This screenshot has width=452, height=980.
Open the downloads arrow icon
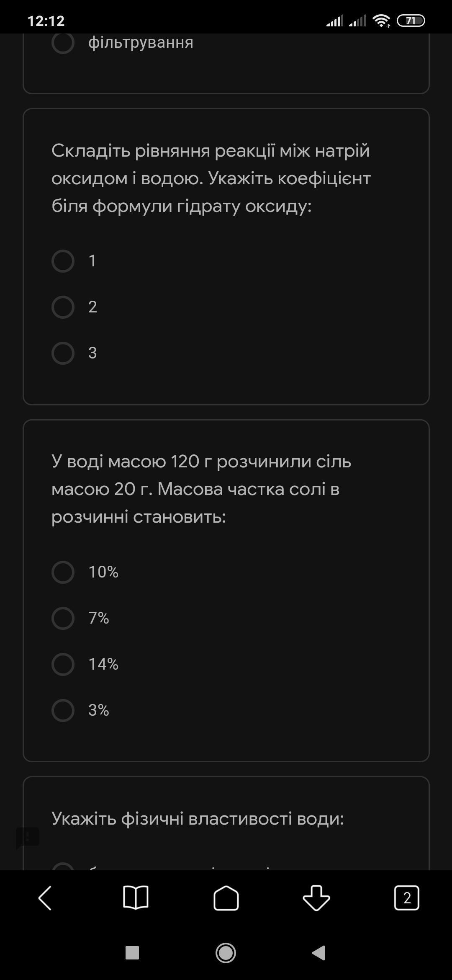pos(316,898)
